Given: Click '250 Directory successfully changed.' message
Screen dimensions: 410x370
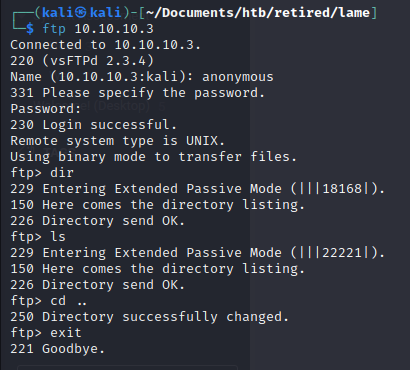Looking at the screenshot, I should coord(149,317).
